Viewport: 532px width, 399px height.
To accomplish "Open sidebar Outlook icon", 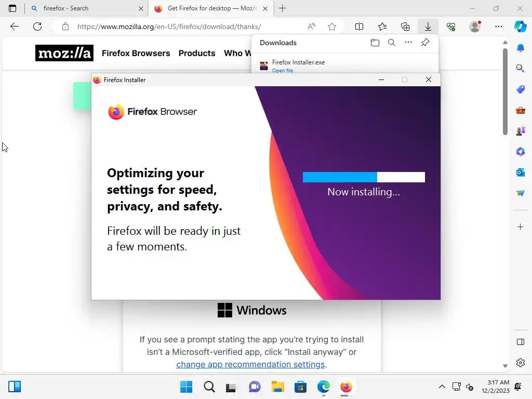I will [521, 172].
